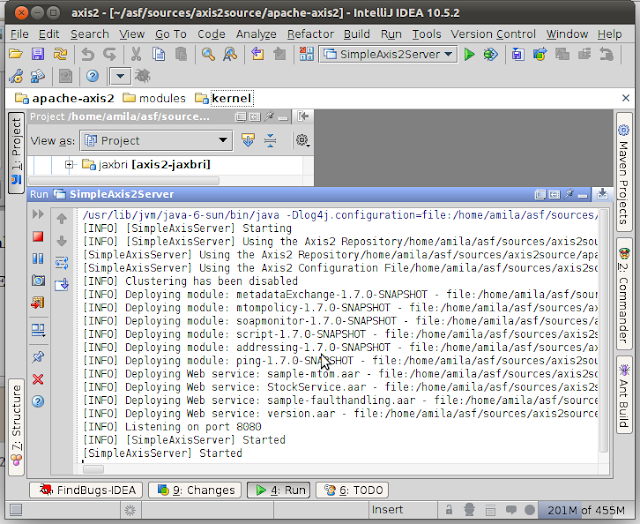The width and height of the screenshot is (640, 524).
Task: Toggle soft wraps in Run console
Action: (x=62, y=263)
